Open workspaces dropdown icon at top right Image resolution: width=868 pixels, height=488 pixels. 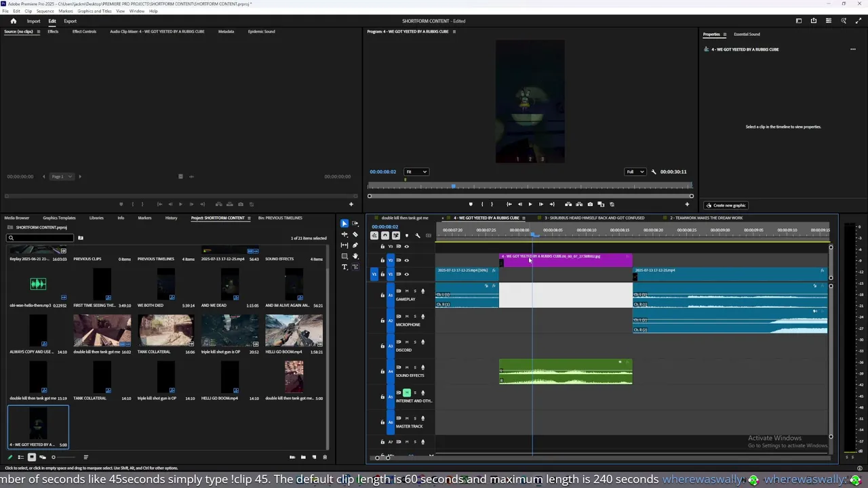coord(799,21)
